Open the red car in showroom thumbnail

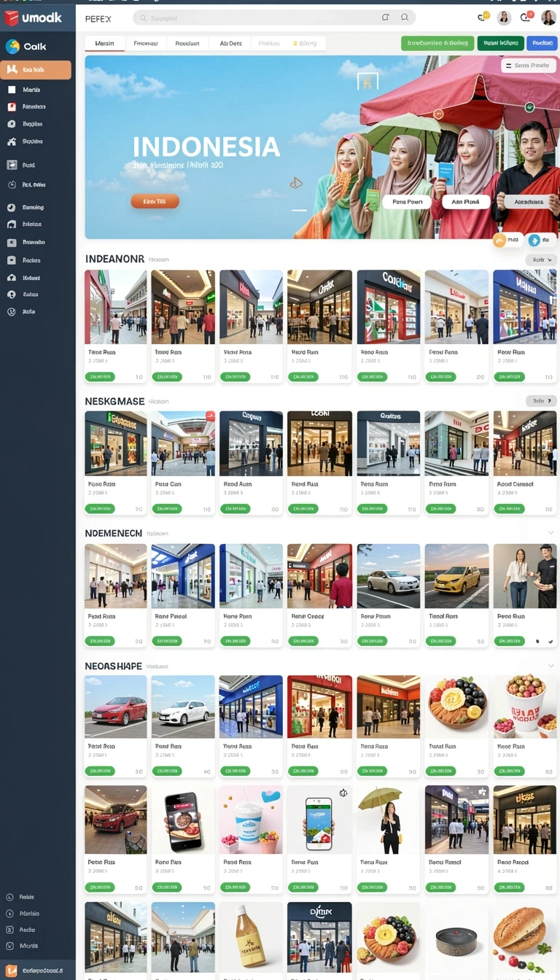tap(115, 820)
